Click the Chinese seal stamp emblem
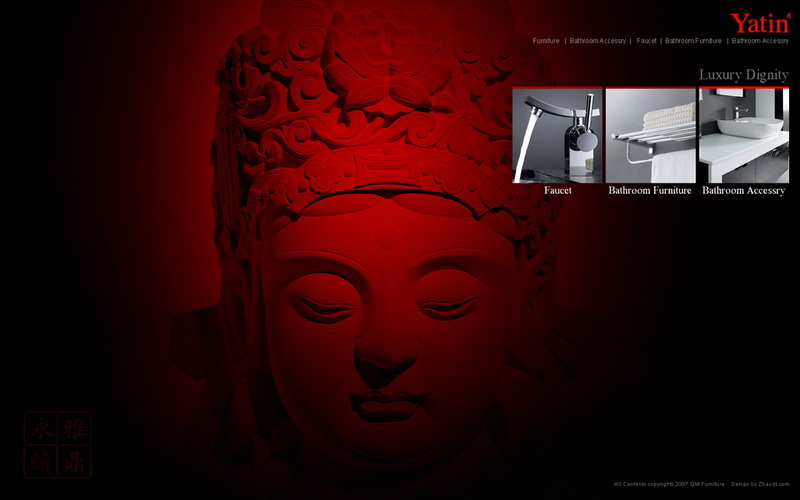800x500 pixels. [x=57, y=443]
